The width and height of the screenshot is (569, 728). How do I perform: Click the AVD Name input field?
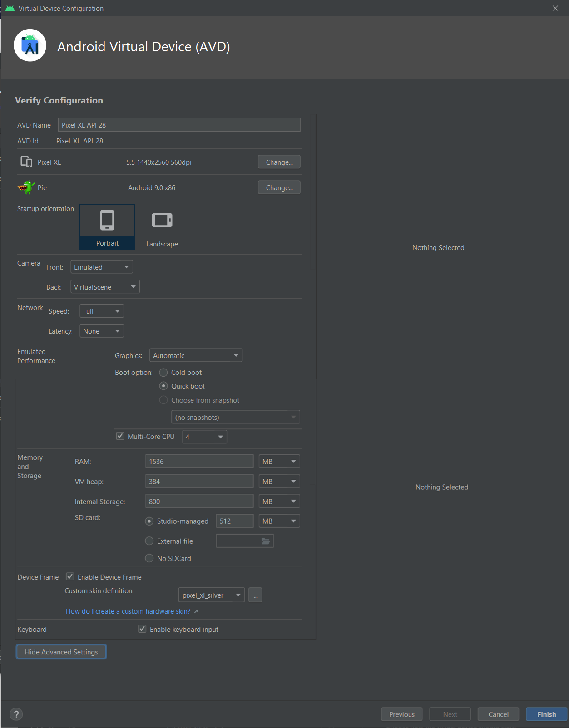pyautogui.click(x=179, y=125)
